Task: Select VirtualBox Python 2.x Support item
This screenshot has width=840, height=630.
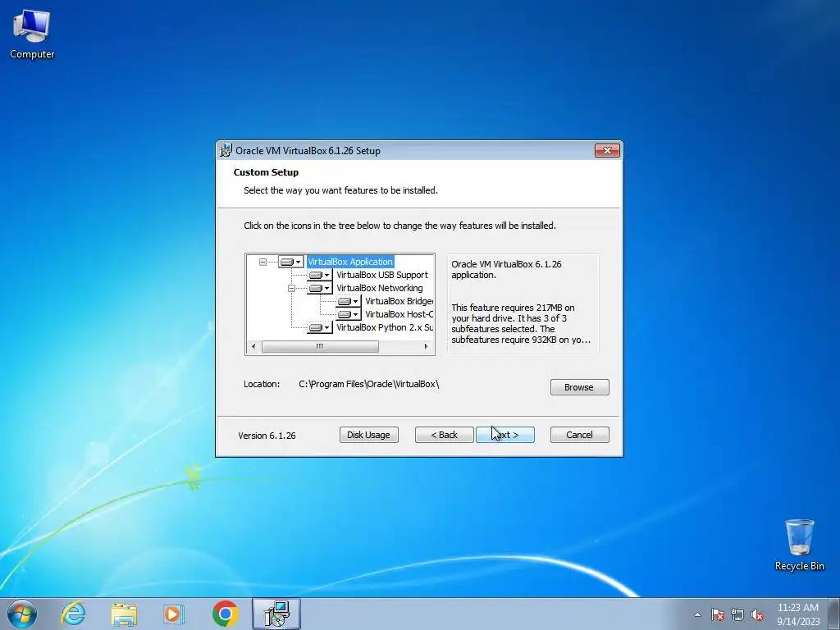Action: [x=384, y=327]
